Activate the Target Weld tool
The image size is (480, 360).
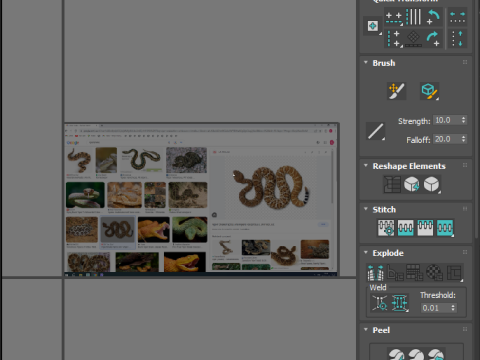(380, 303)
